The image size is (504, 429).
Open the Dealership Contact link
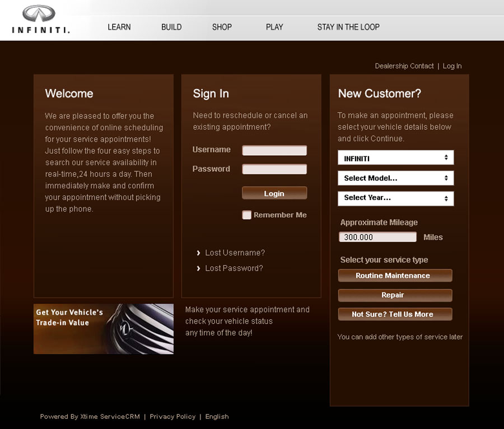click(x=404, y=66)
